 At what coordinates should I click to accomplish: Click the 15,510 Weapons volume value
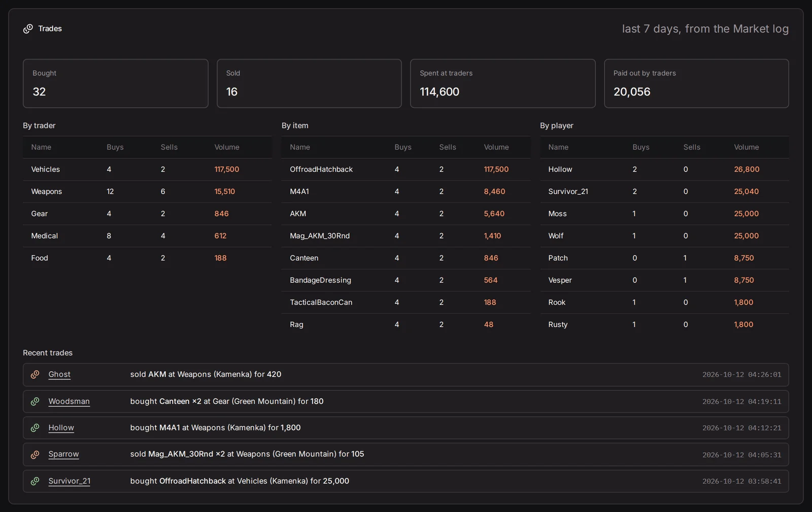coord(224,192)
